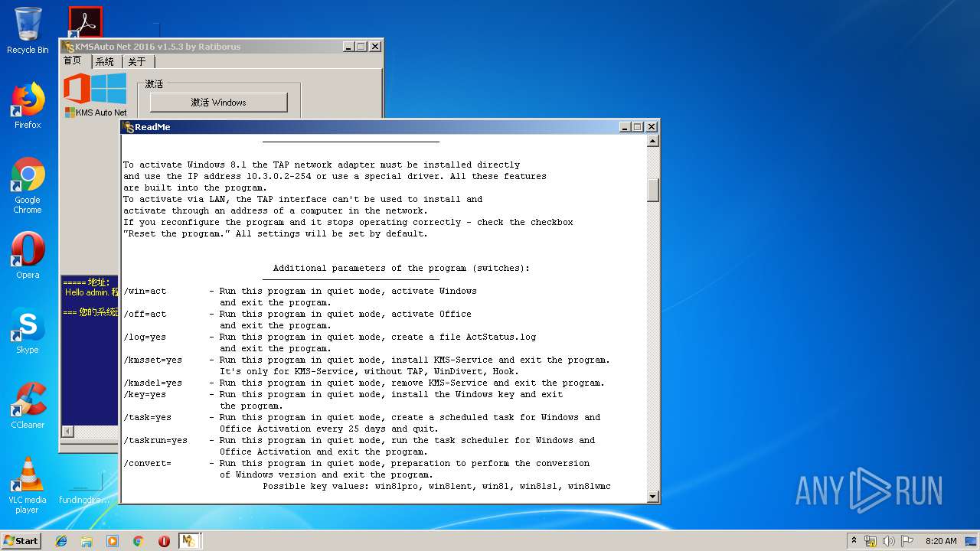The height and width of the screenshot is (551, 980).
Task: Switch to the 关于 tab in KMSAuto
Action: [138, 62]
